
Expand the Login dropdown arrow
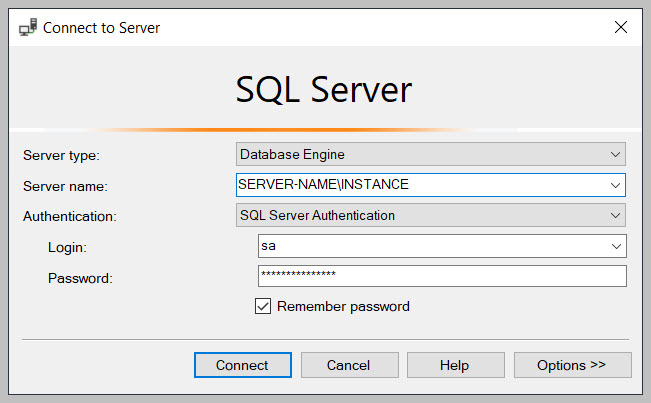617,246
